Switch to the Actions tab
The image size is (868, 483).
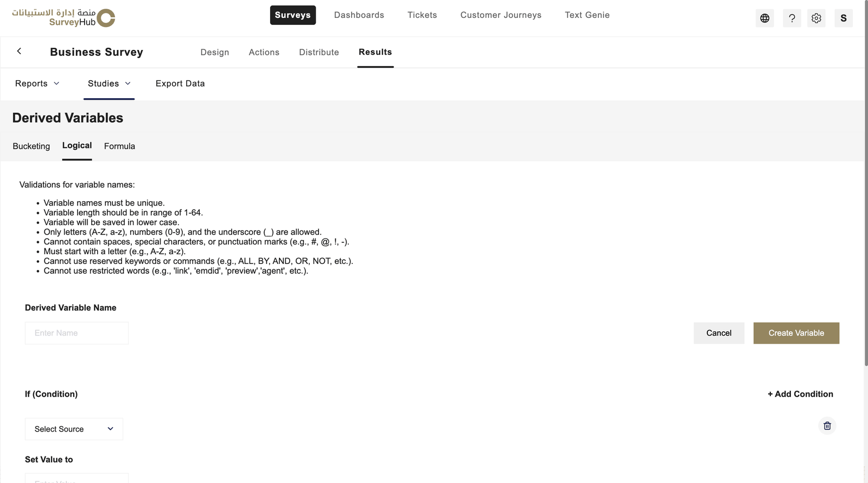point(264,52)
